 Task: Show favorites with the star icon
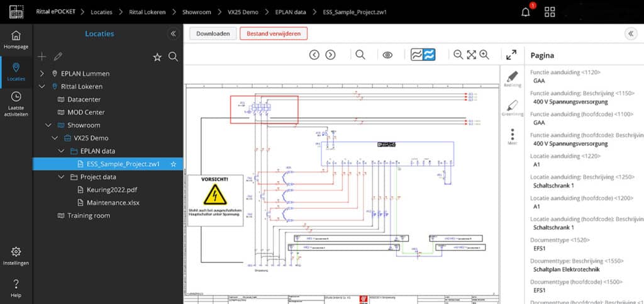click(x=157, y=57)
